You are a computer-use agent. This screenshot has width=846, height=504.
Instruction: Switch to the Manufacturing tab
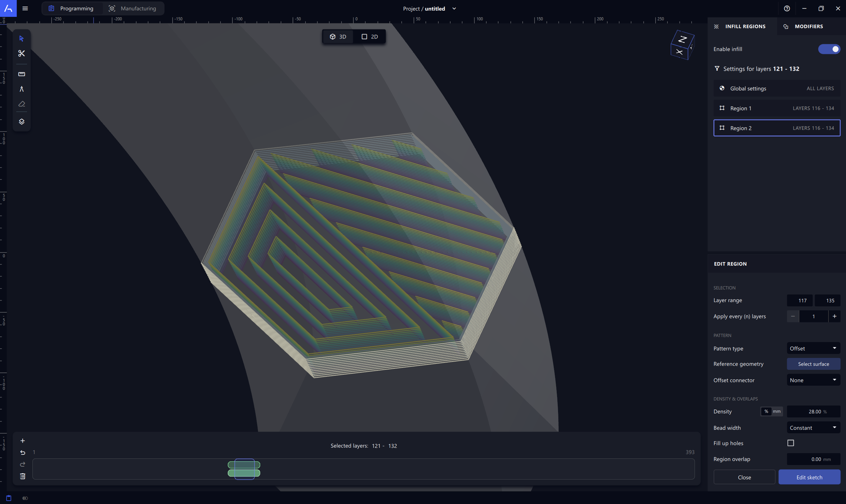[133, 9]
